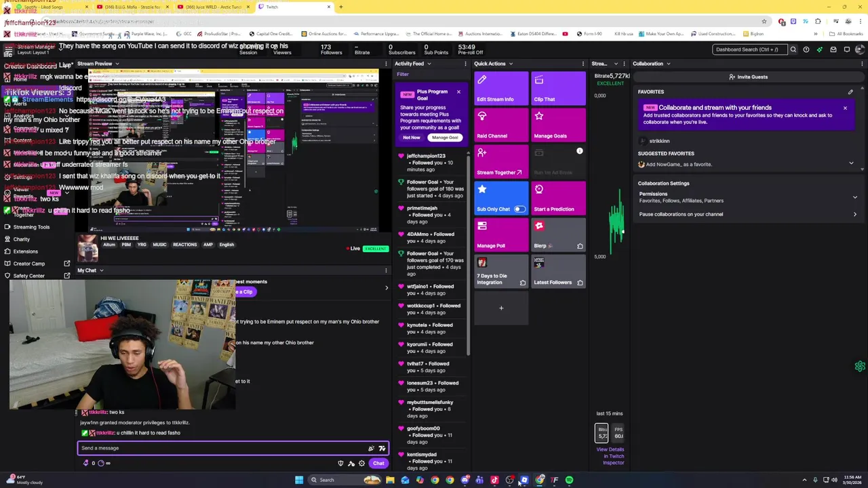Open Safety Center sidebar link
Screen dimensions: 868x488
click(29, 276)
